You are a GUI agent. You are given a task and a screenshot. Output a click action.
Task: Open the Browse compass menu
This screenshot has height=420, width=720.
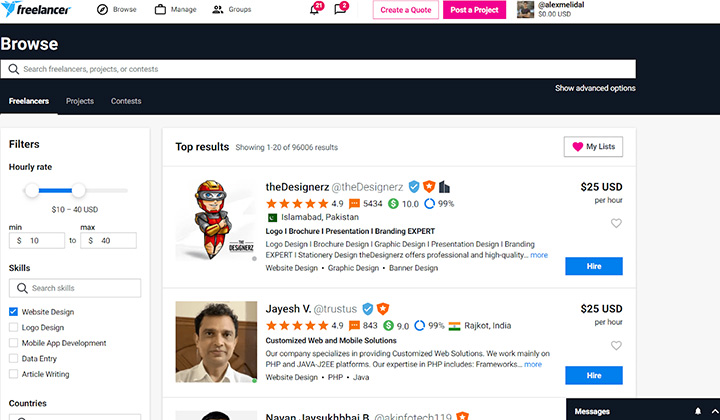point(117,9)
